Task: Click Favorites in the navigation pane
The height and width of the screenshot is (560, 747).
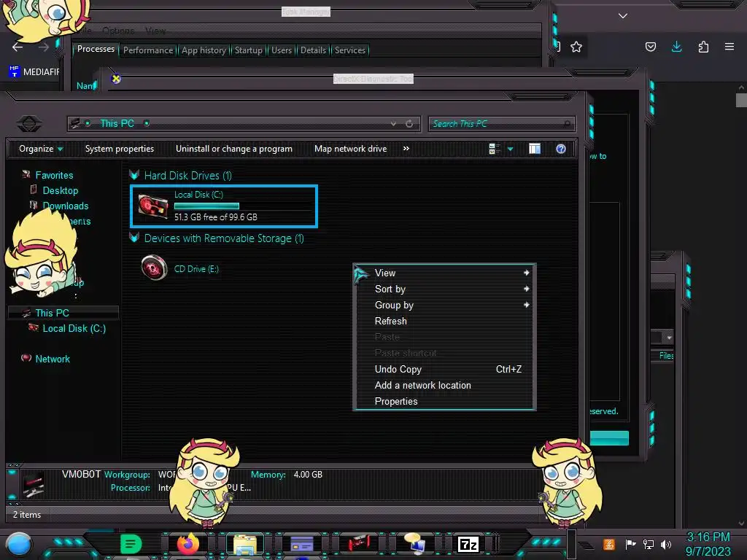Action: (x=54, y=175)
